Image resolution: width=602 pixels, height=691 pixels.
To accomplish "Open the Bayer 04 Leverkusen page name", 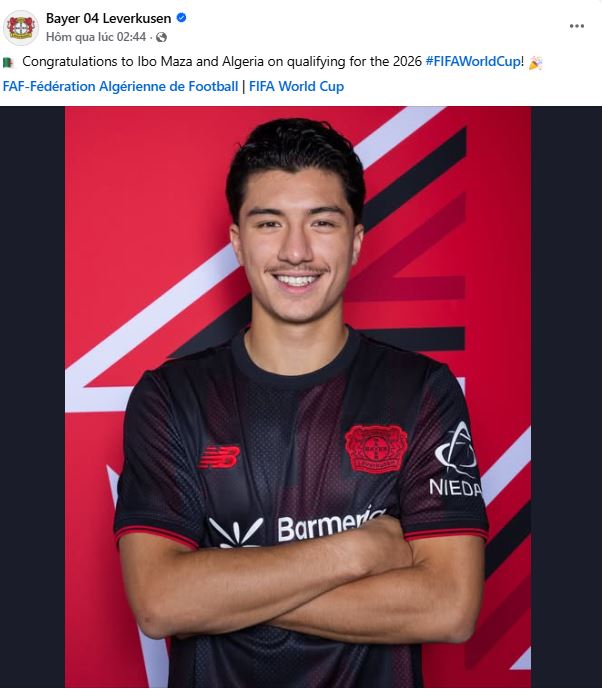I will [108, 19].
